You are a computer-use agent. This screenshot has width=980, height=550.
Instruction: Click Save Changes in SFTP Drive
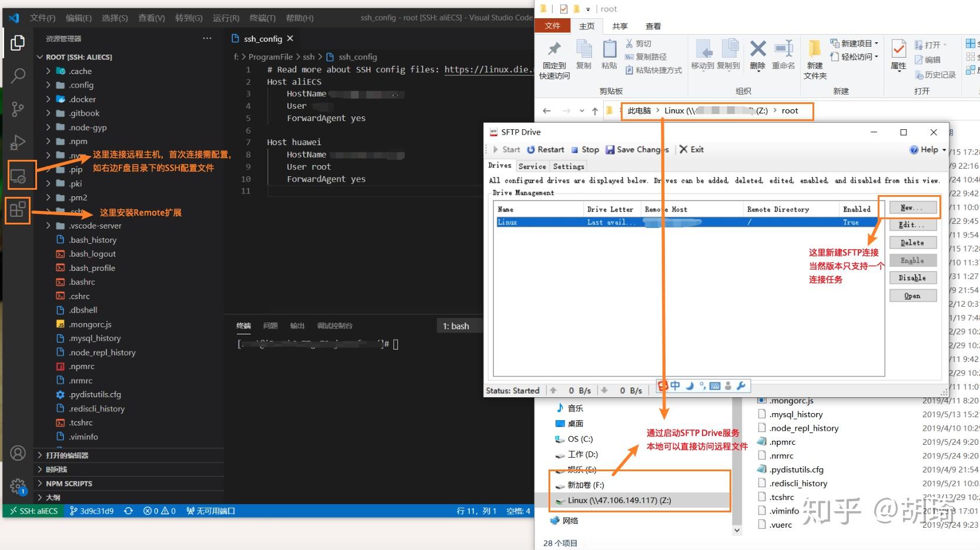coord(637,149)
